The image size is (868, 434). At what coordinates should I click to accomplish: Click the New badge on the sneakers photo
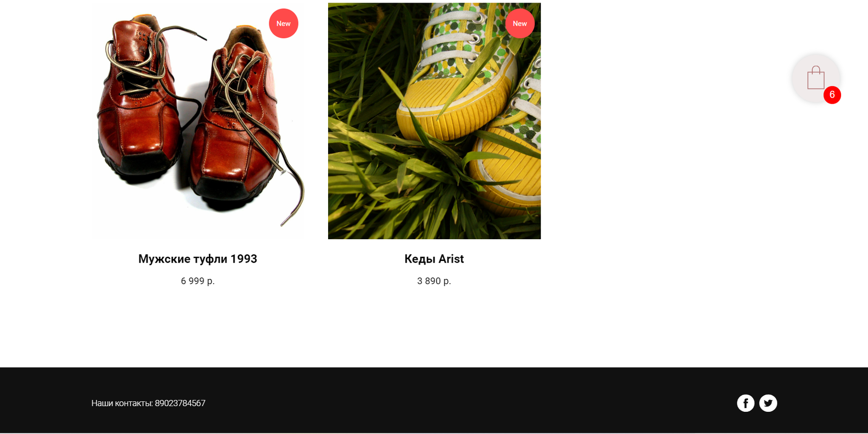(520, 23)
